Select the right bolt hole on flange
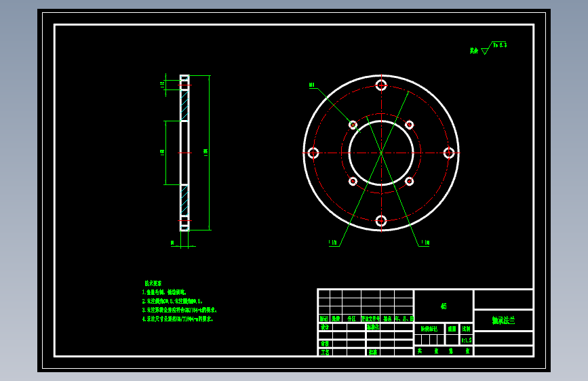The image size is (588, 381). [x=449, y=153]
